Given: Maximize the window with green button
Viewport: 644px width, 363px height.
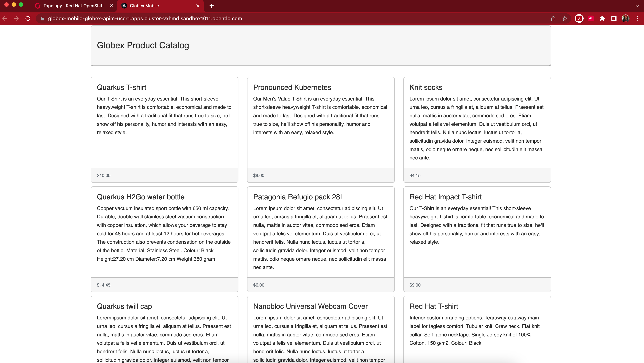Looking at the screenshot, I should [21, 5].
